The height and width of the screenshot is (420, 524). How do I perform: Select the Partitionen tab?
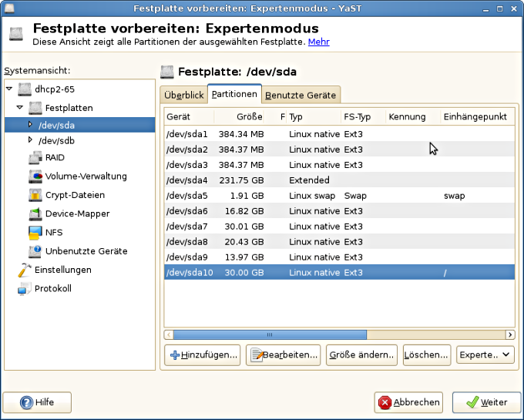(x=234, y=94)
